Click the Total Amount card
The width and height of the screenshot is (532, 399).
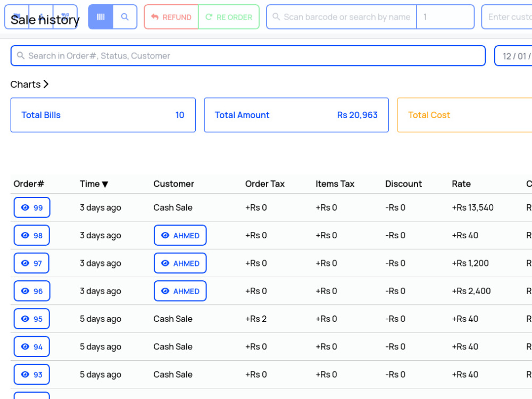coord(296,115)
